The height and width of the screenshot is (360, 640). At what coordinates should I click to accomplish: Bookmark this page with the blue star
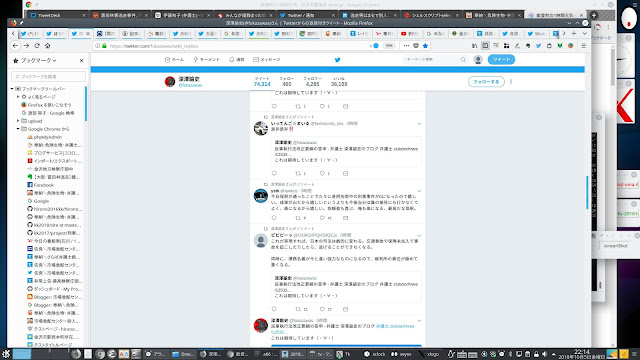coord(425,46)
